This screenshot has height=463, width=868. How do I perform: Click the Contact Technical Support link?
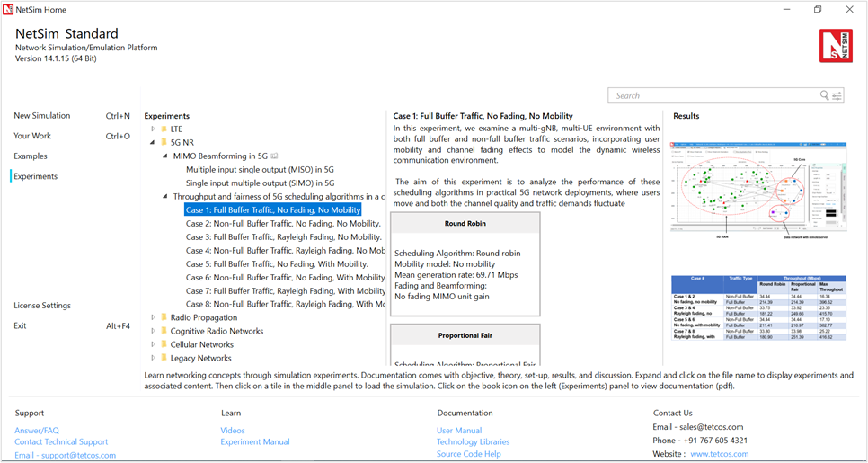[x=61, y=442]
